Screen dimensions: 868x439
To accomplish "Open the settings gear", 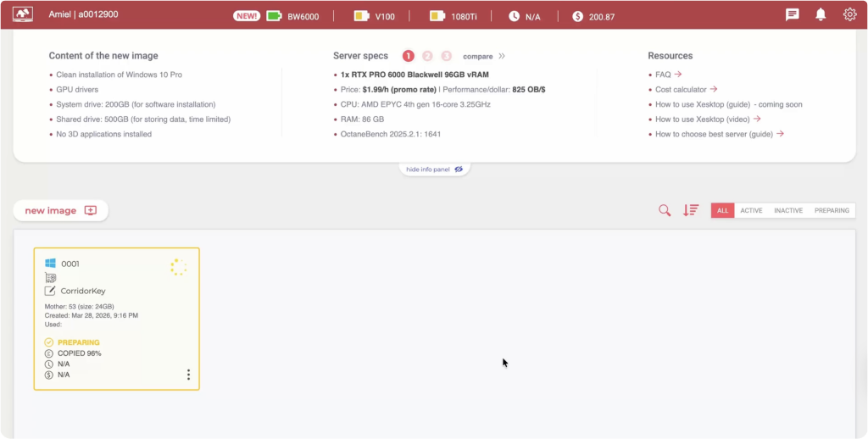I will 849,14.
